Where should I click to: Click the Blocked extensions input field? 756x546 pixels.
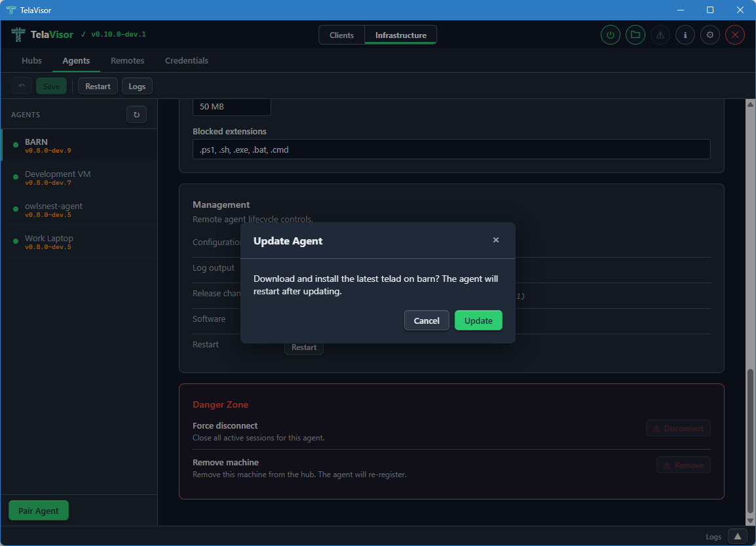(451, 149)
